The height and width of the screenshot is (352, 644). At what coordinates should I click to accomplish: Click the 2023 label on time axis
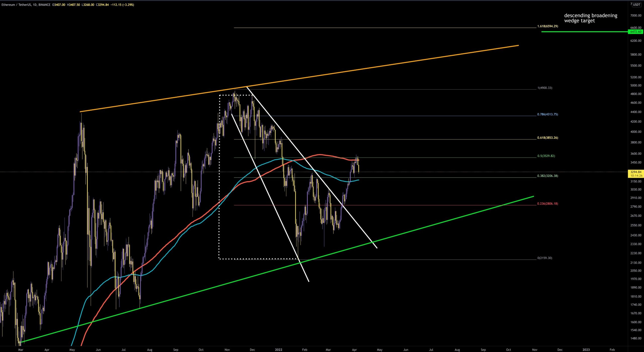pos(586,349)
